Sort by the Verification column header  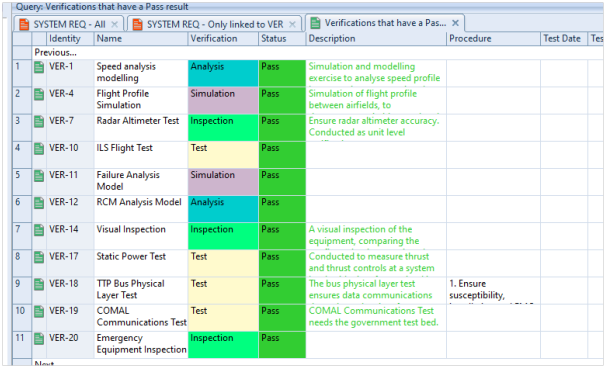coord(223,39)
